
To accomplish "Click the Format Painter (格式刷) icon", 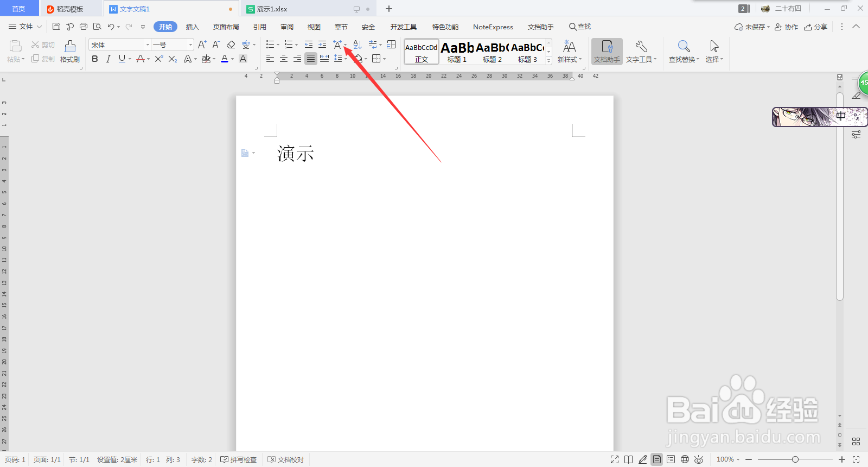I will 70,52.
